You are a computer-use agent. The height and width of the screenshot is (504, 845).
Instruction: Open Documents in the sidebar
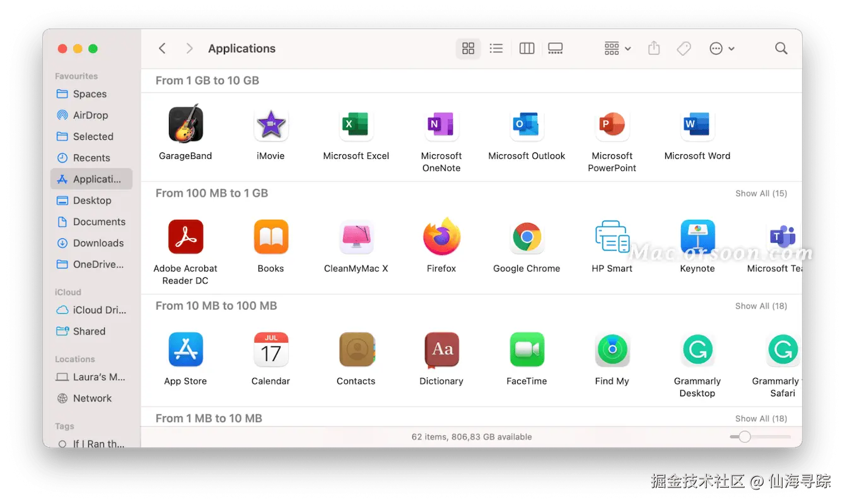tap(91, 222)
